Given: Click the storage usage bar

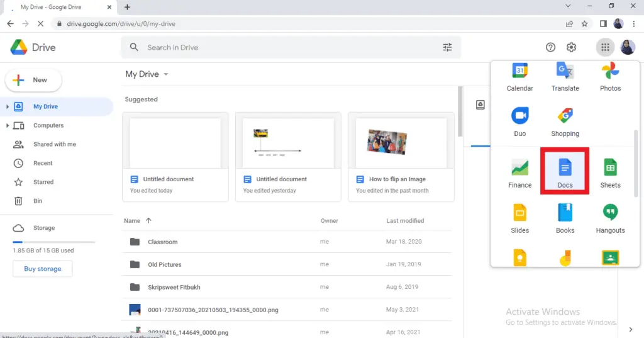Looking at the screenshot, I should (54, 242).
